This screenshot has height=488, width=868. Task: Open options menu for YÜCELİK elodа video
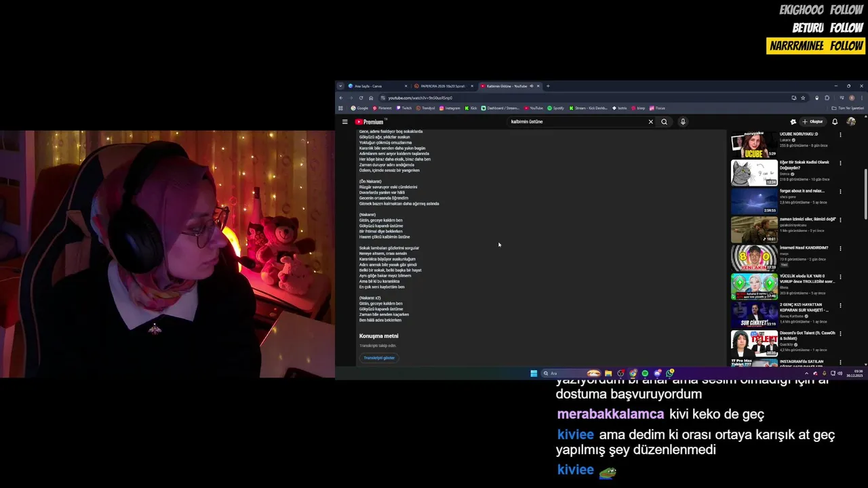[x=840, y=277]
